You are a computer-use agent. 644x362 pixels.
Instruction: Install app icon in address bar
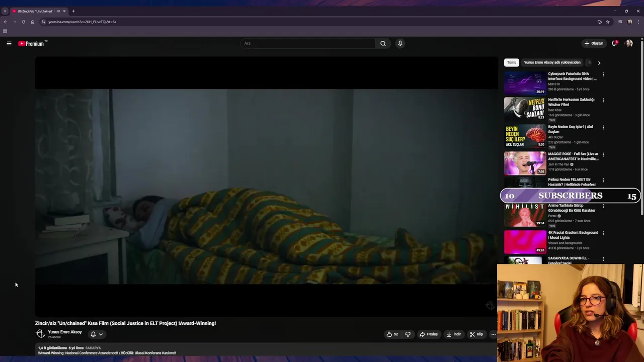pos(599,22)
